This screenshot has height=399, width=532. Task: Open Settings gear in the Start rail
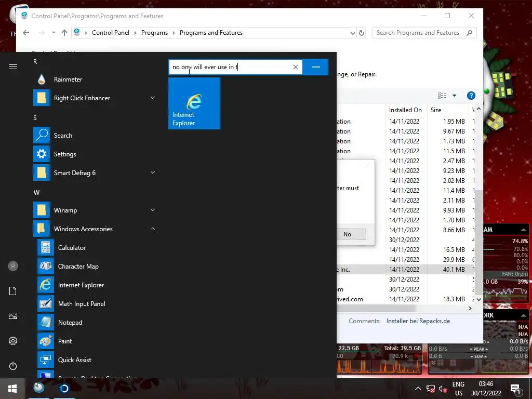click(x=13, y=341)
